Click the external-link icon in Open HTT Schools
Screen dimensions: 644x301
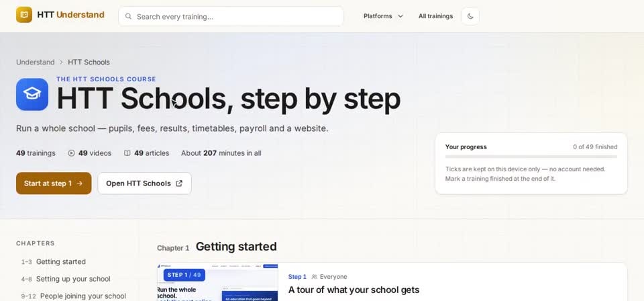pyautogui.click(x=179, y=183)
